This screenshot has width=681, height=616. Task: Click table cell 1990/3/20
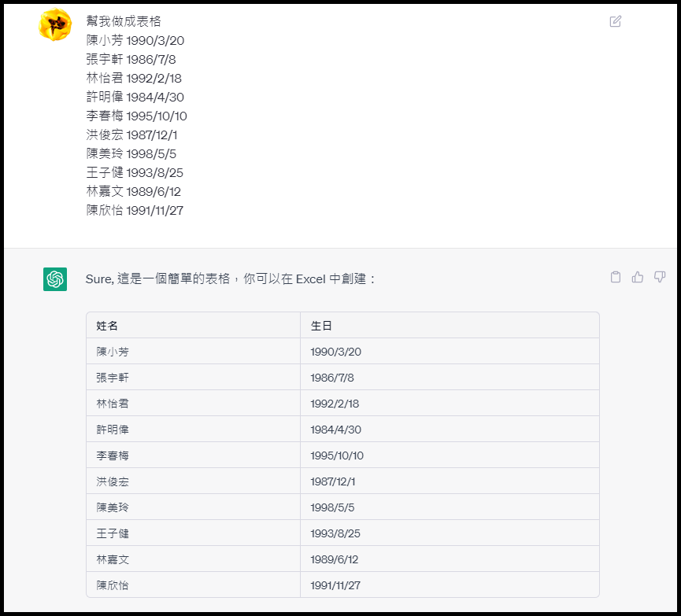point(450,351)
